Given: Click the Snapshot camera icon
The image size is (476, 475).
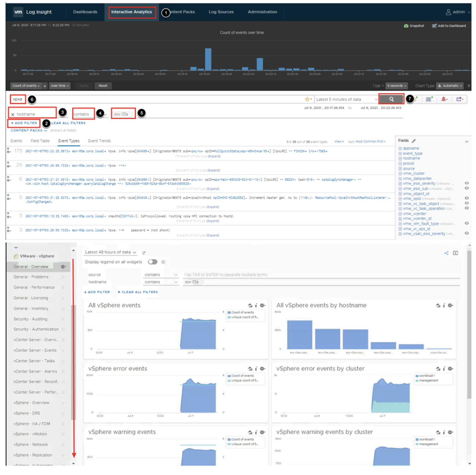Looking at the screenshot, I should [x=406, y=26].
